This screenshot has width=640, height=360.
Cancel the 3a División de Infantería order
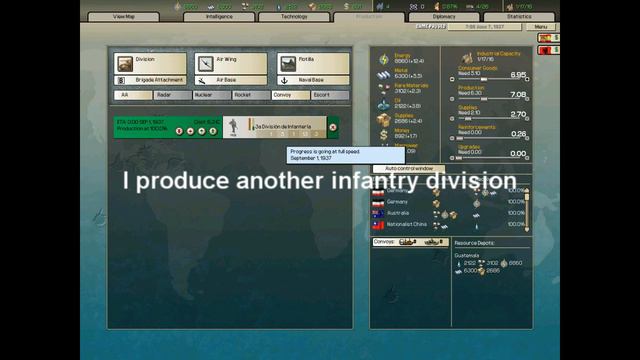coord(333,127)
